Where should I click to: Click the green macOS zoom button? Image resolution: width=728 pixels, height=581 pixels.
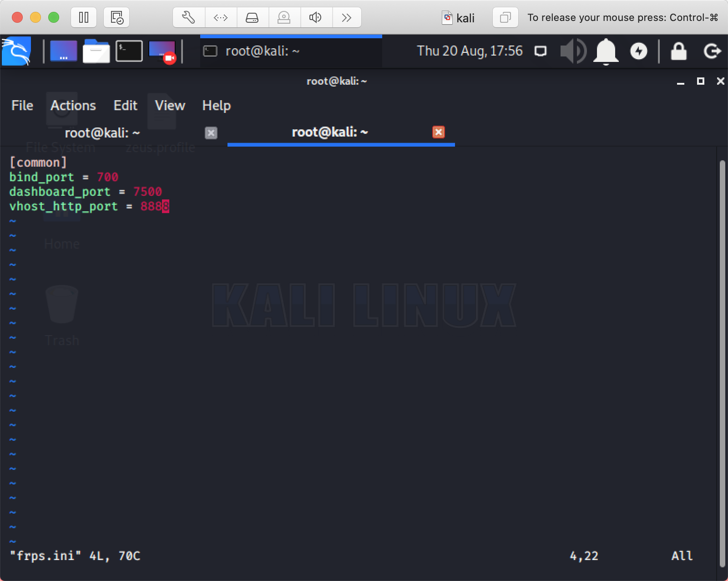[54, 17]
